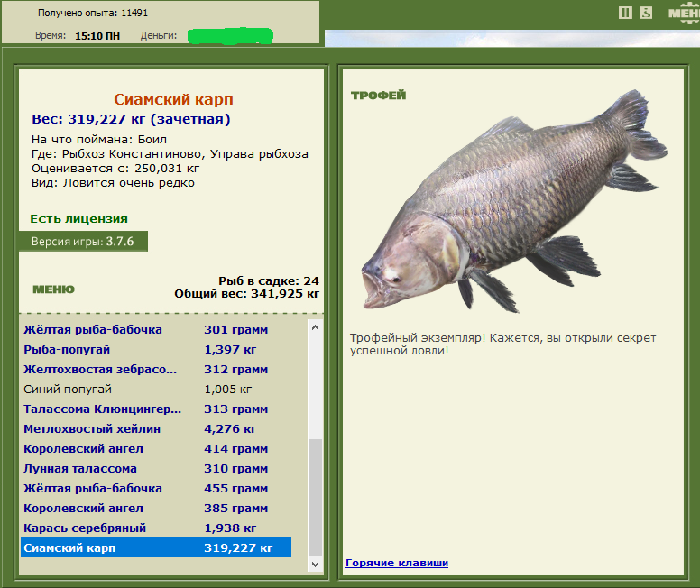Select the Синий попугай row

click(x=156, y=390)
